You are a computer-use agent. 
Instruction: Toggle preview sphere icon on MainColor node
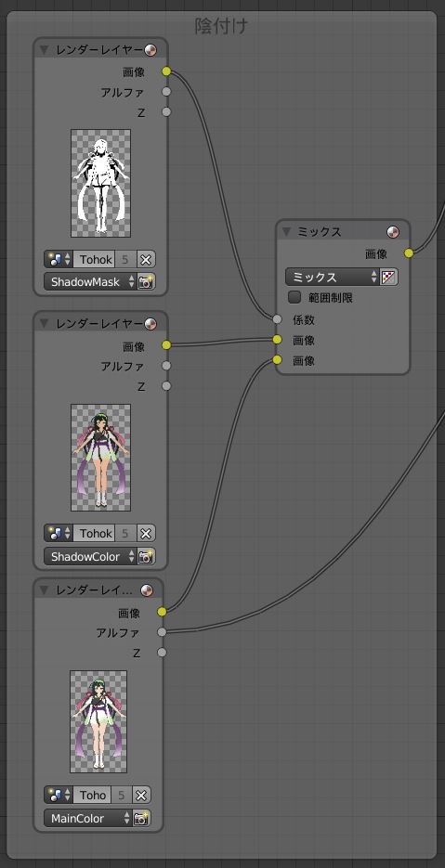[x=146, y=590]
